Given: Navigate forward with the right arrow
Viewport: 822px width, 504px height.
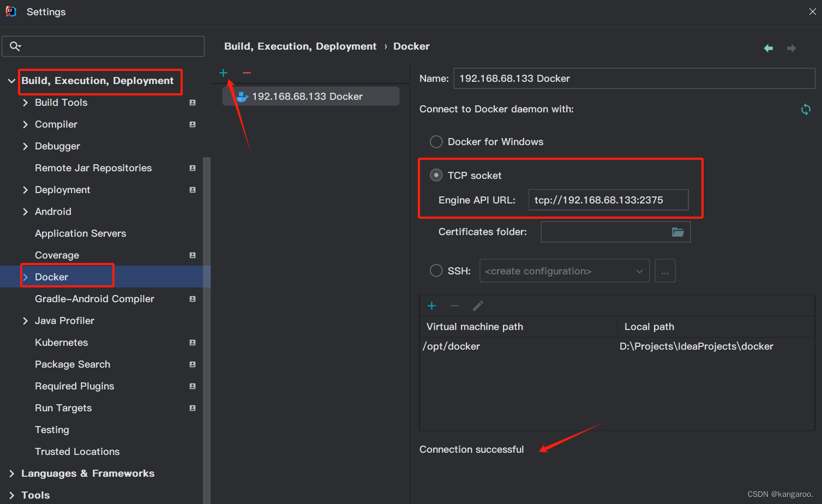Looking at the screenshot, I should (x=791, y=48).
